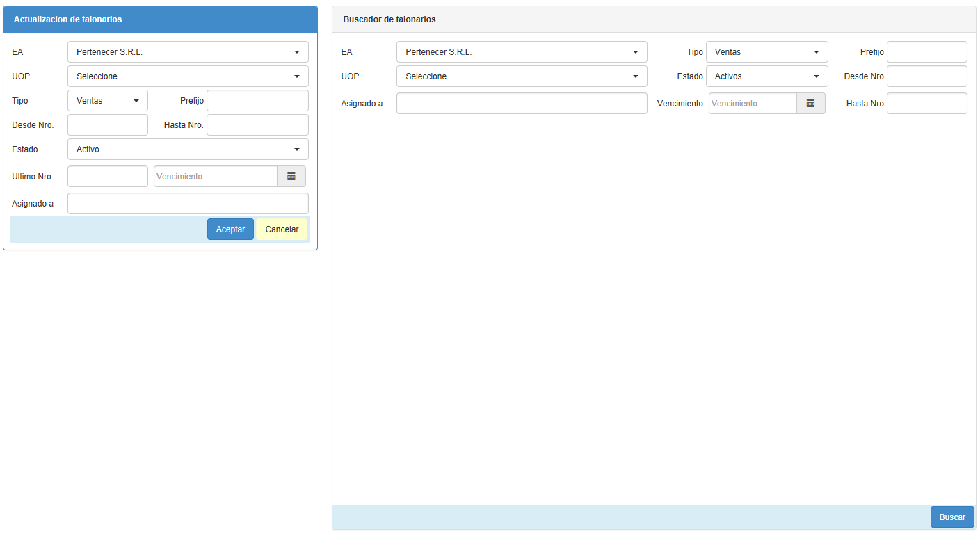980x534 pixels.
Task: Open Tipo Ventas dropdown in Actualizacion panel
Action: click(x=108, y=101)
